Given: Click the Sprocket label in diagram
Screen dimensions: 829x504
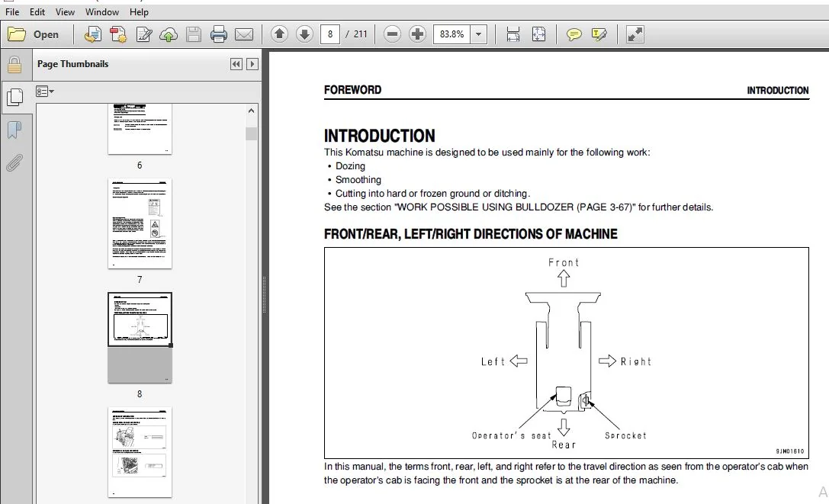Looking at the screenshot, I should click(625, 435).
